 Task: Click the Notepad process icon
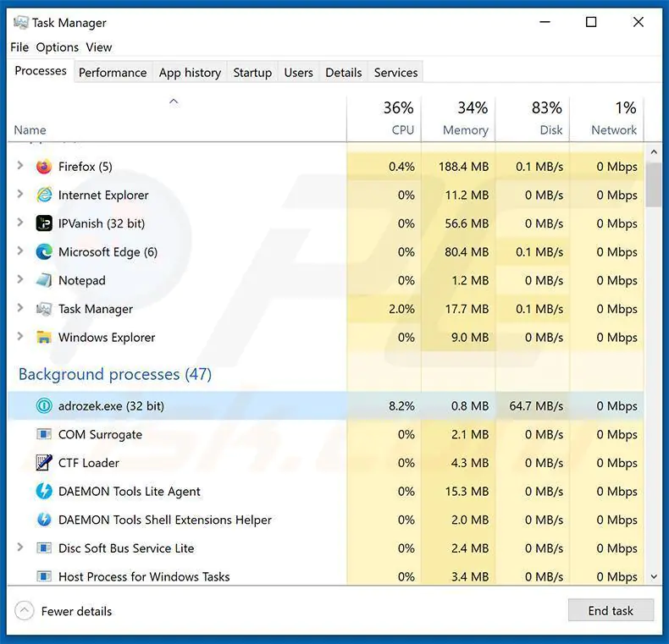(x=44, y=280)
